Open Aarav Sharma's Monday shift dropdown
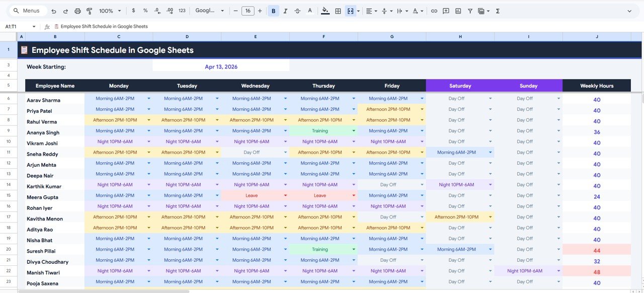This screenshot has width=644, height=293. 148,98
